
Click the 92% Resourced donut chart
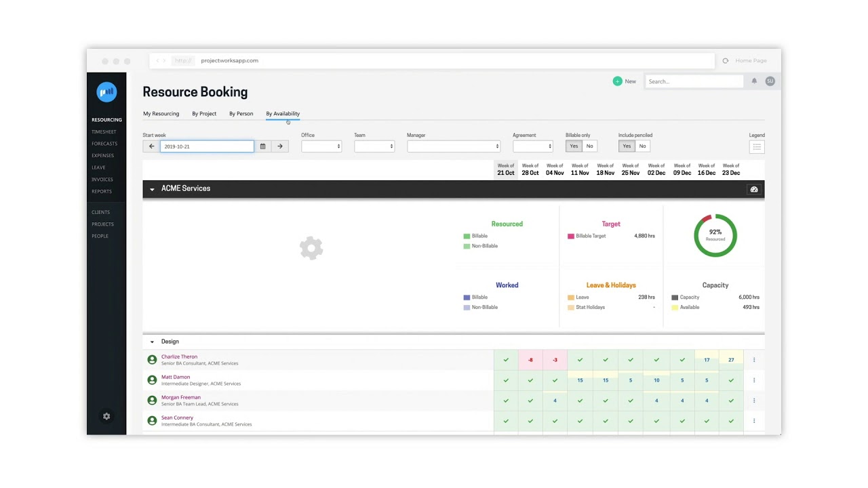(x=715, y=235)
